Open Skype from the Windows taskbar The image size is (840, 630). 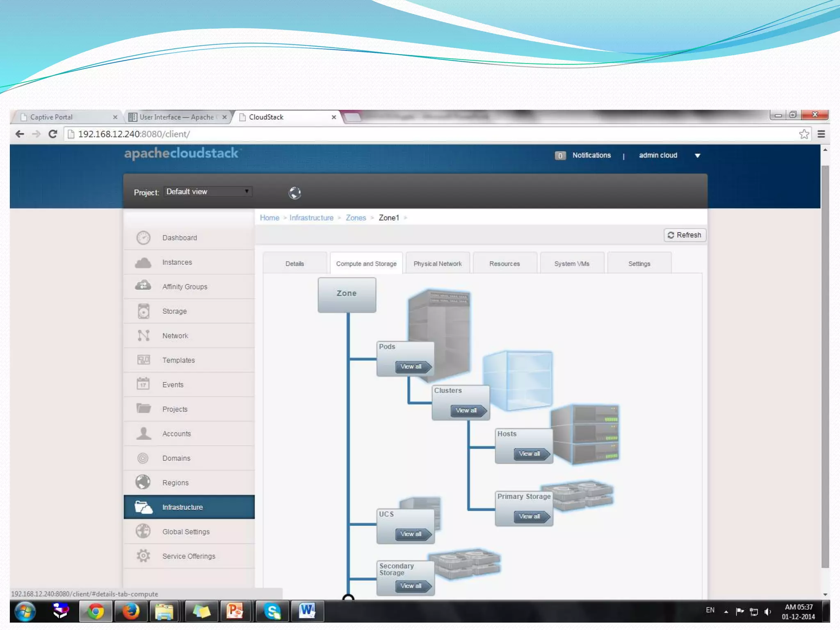pos(272,612)
